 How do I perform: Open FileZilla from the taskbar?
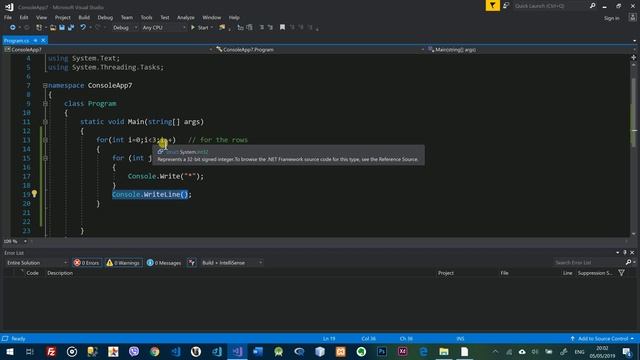pyautogui.click(x=51, y=351)
